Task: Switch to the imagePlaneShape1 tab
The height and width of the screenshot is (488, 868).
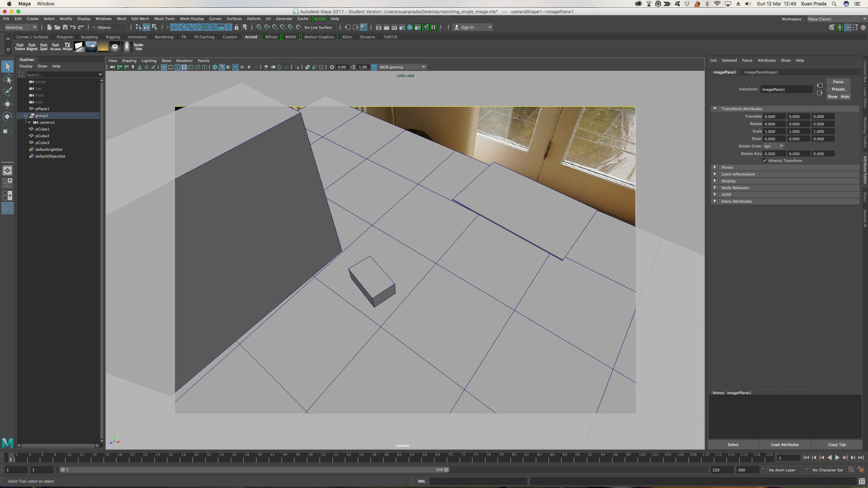Action: (761, 72)
